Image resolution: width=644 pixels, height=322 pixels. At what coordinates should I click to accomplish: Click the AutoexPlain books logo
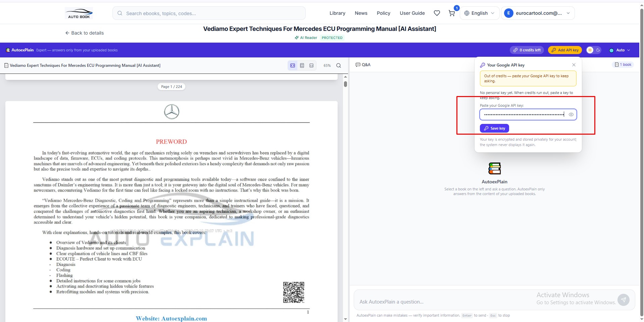[494, 169]
